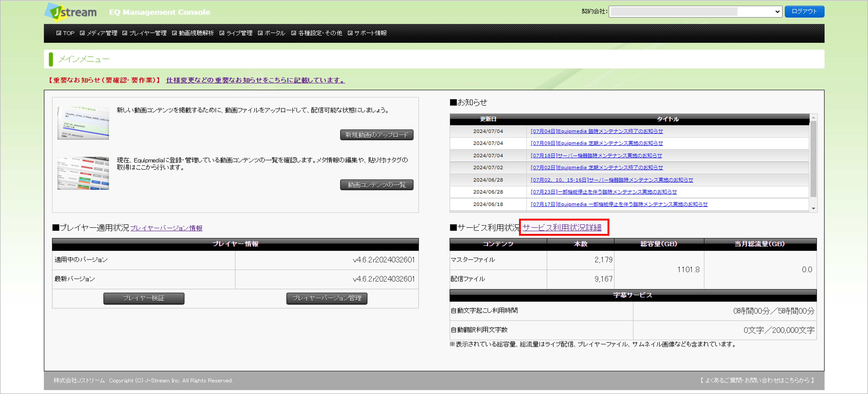Open notice [07月04日] 臨時メンテナンス終了のお知らせ
Screen dimensions: 868x394
coord(597,131)
